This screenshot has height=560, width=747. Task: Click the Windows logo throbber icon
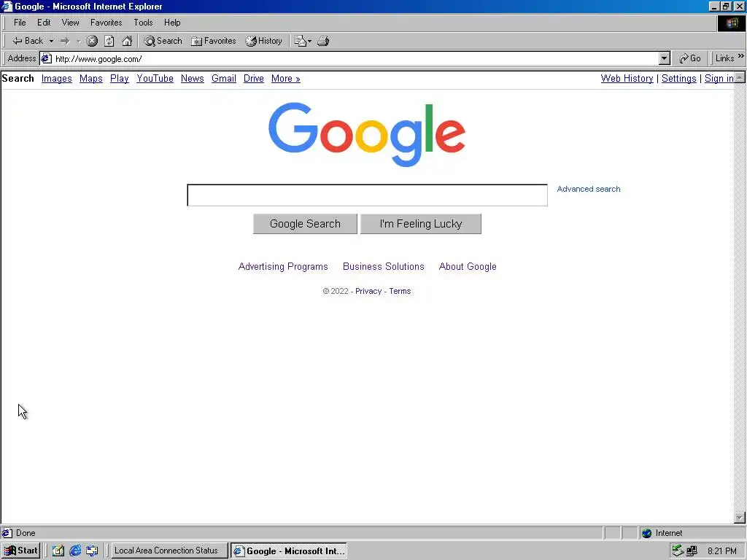click(732, 23)
